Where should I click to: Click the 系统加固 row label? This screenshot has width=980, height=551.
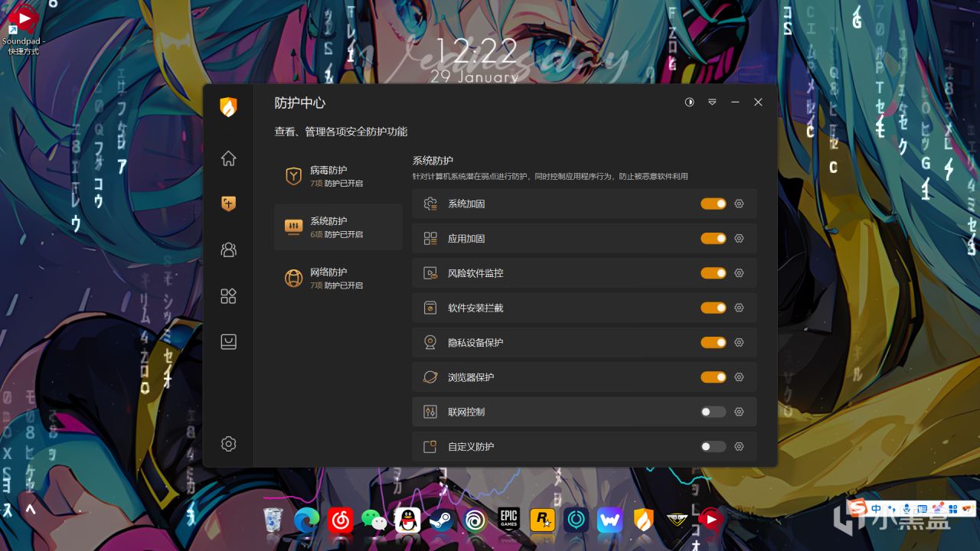tap(466, 204)
